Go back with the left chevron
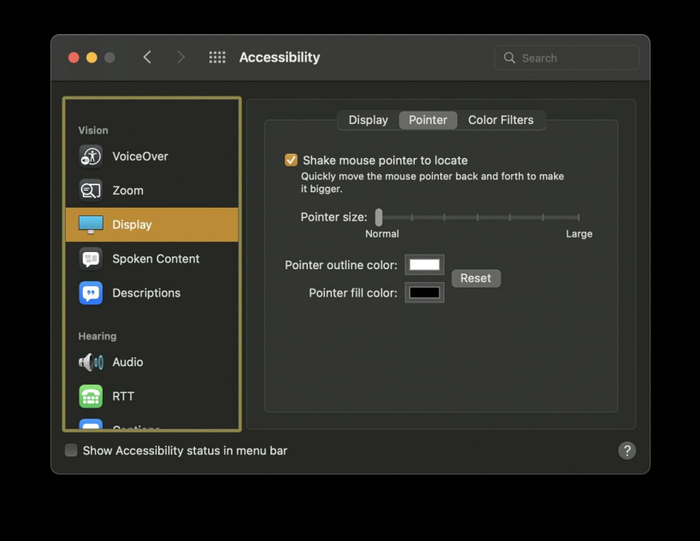 point(148,58)
